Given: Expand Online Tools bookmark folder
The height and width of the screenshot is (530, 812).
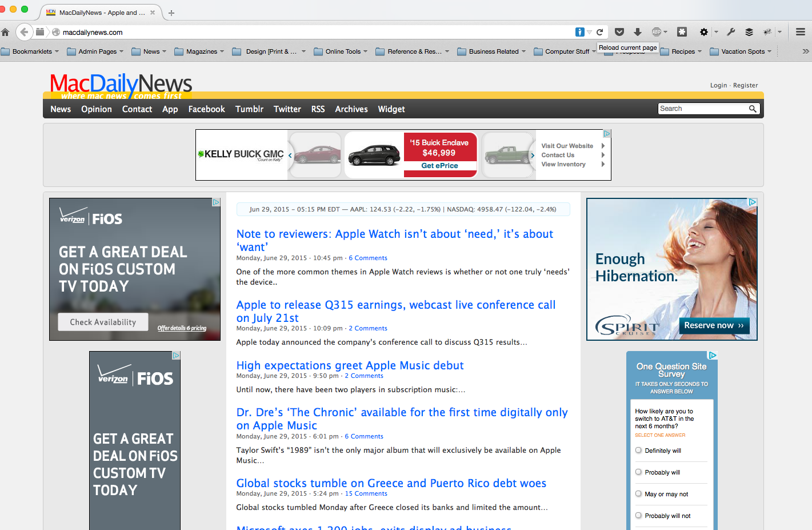Looking at the screenshot, I should pyautogui.click(x=341, y=51).
